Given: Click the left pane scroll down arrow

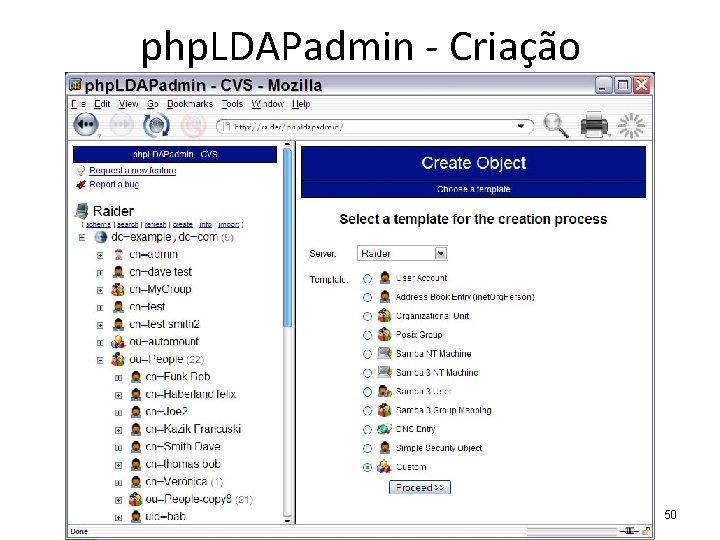Looking at the screenshot, I should pos(287,520).
